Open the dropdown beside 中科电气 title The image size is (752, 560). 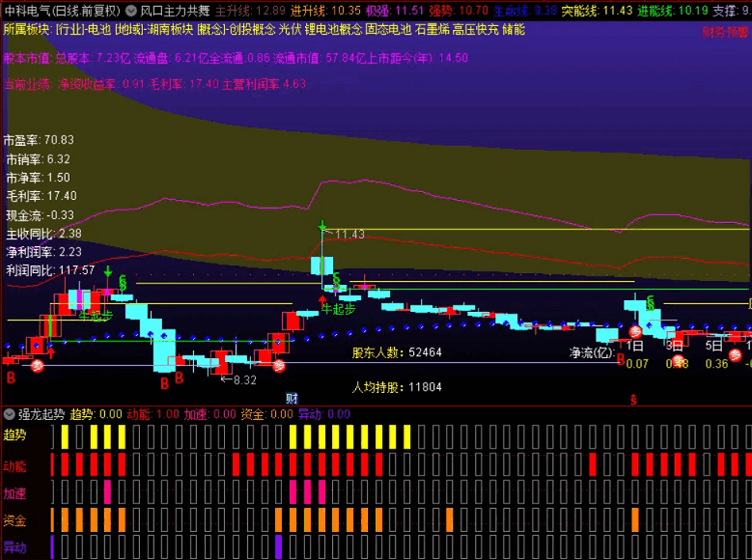[x=131, y=10]
